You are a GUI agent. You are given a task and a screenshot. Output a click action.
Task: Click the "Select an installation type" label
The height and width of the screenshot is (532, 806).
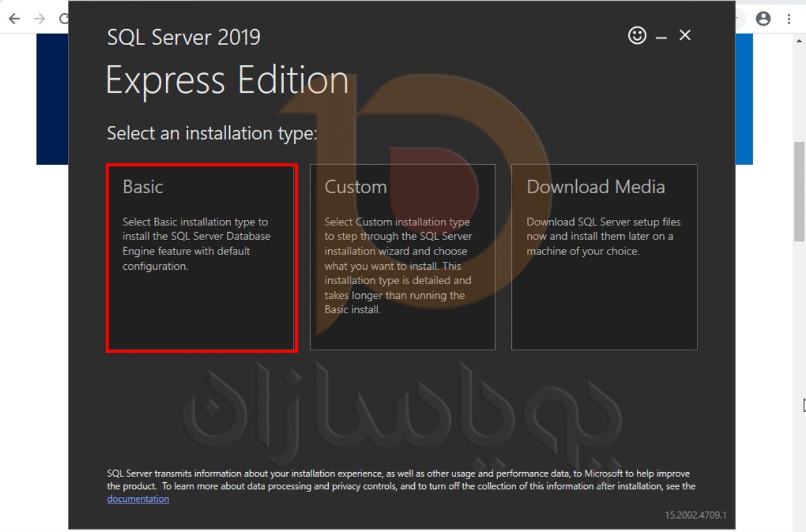point(212,133)
